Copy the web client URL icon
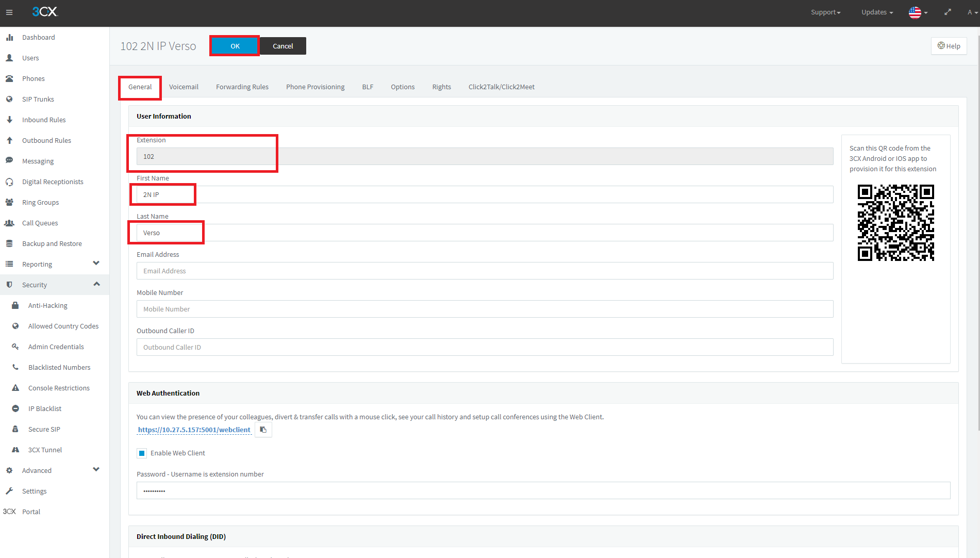 263,430
